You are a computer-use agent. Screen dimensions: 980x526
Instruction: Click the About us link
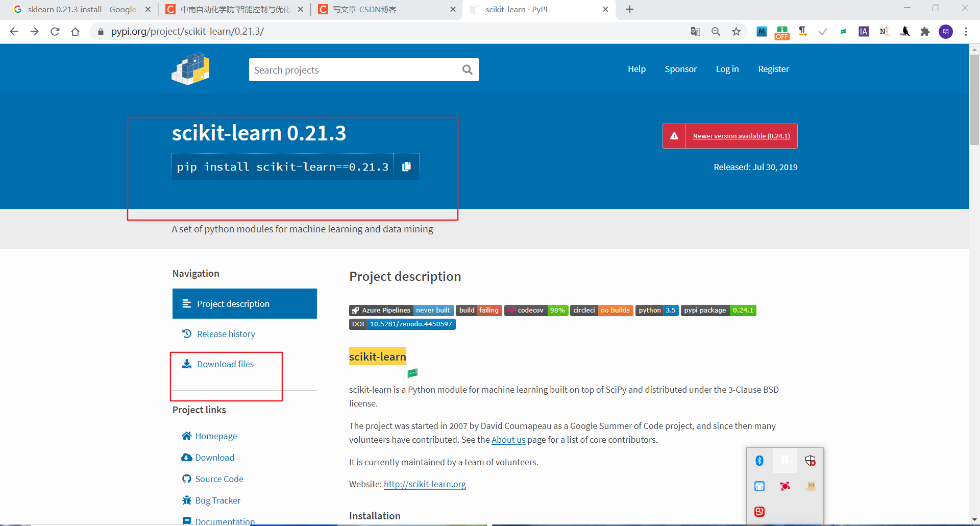[x=508, y=440]
